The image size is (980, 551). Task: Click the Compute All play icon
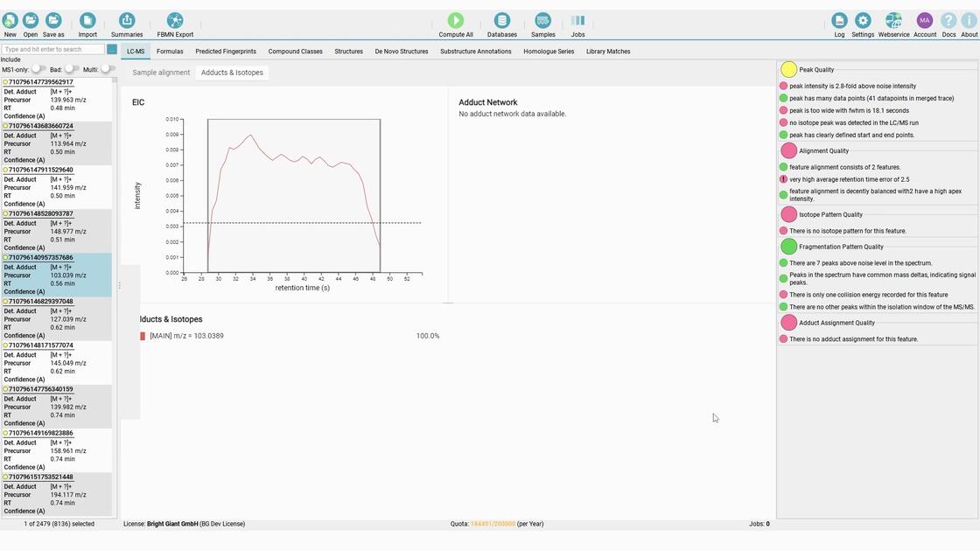pyautogui.click(x=456, y=20)
